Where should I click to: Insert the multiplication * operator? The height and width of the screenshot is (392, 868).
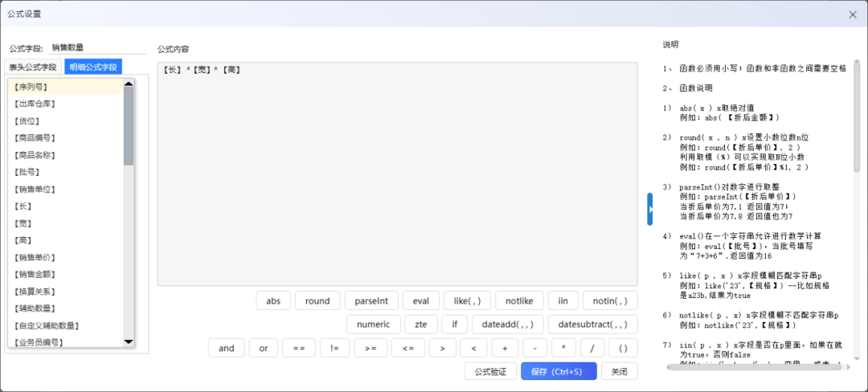(x=564, y=348)
